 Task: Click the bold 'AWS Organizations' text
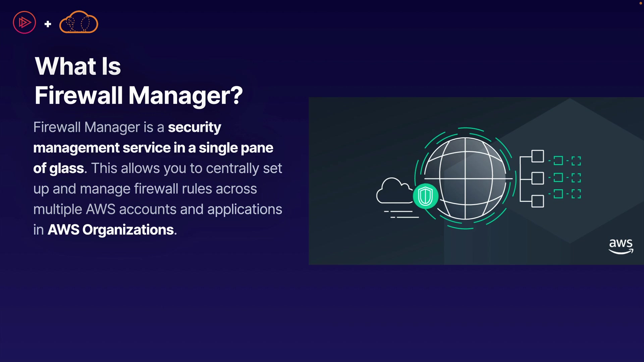click(111, 230)
